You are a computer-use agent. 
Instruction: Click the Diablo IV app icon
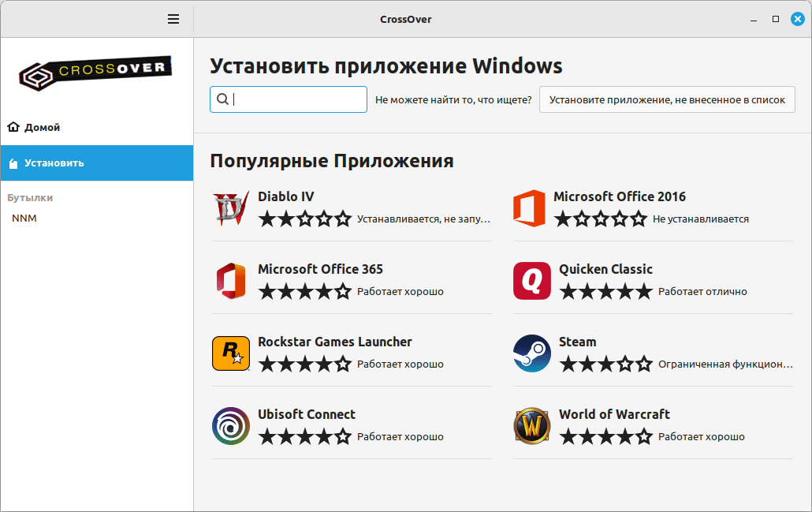[231, 208]
